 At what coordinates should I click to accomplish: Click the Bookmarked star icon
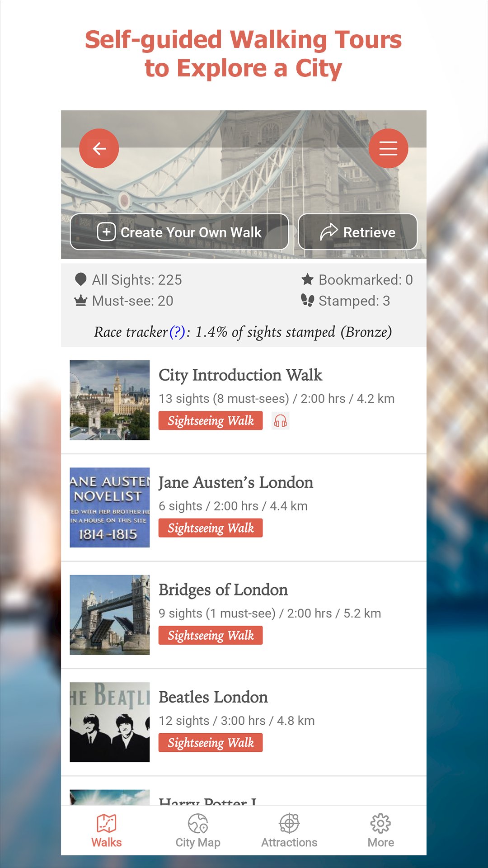coord(308,279)
